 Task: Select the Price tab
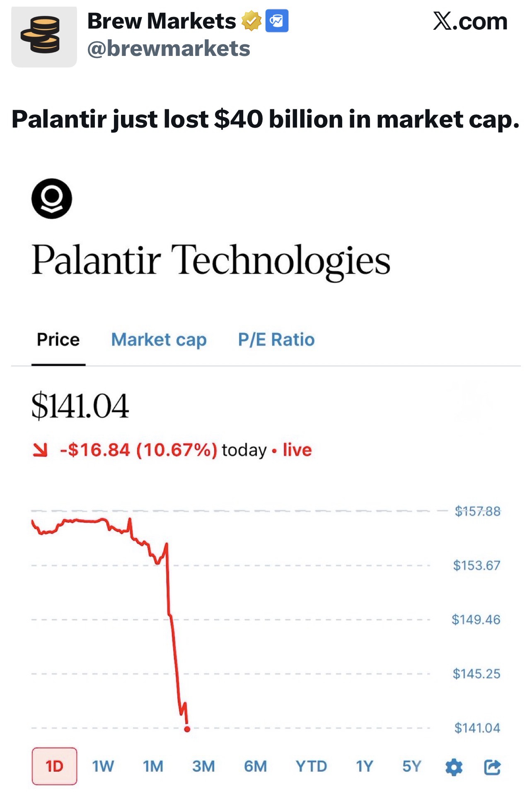pos(58,340)
